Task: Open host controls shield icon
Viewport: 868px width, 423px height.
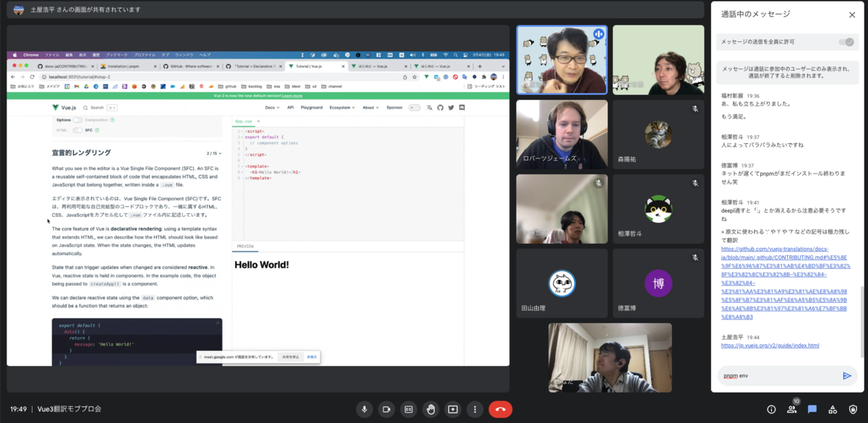Action: click(x=853, y=409)
